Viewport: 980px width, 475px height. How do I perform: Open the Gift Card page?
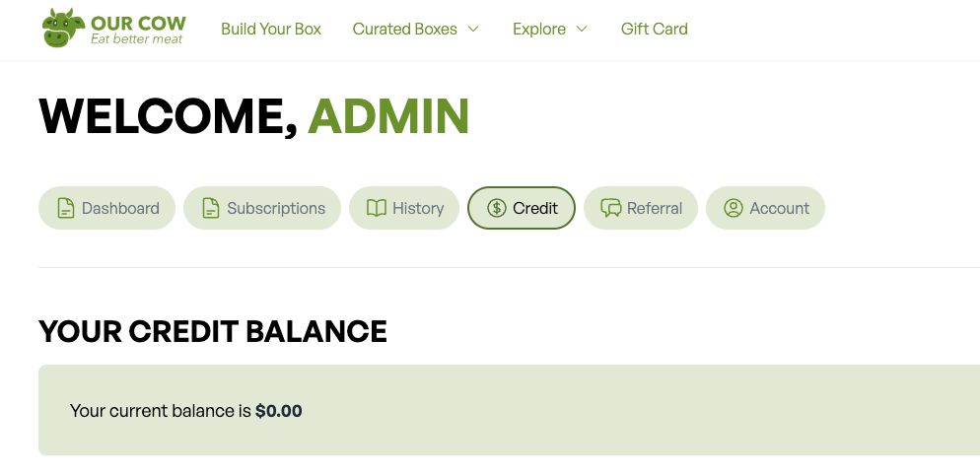coord(655,29)
